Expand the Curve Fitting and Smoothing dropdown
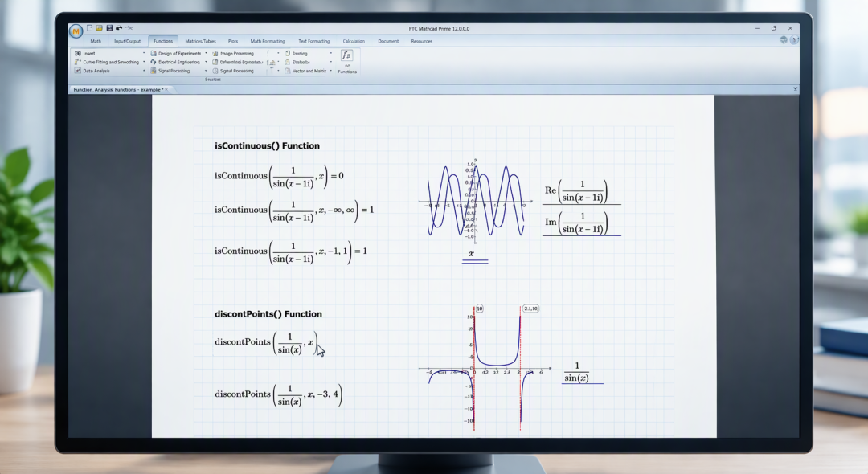This screenshot has height=474, width=868. tap(144, 62)
